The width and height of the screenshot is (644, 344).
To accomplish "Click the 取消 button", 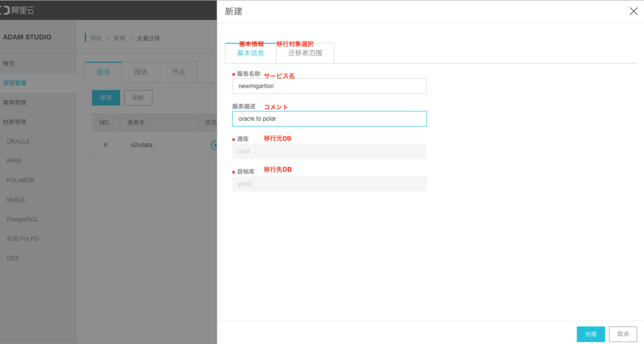I will coord(623,334).
